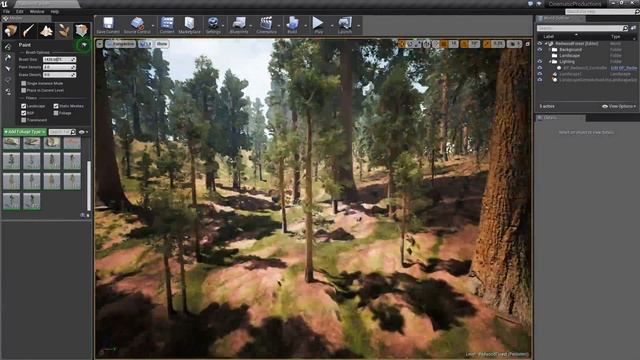
Task: Open the Settings dropdown arrow
Action: coord(224,25)
